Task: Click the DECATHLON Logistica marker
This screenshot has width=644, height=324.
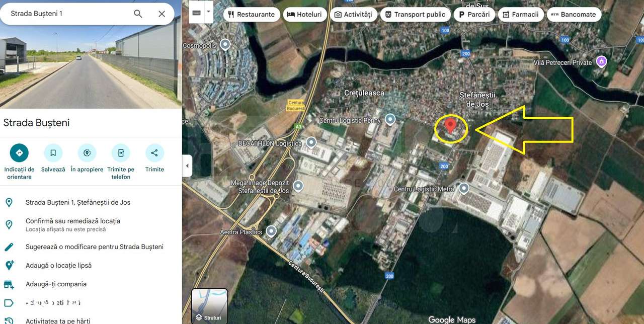Action: pos(311,142)
